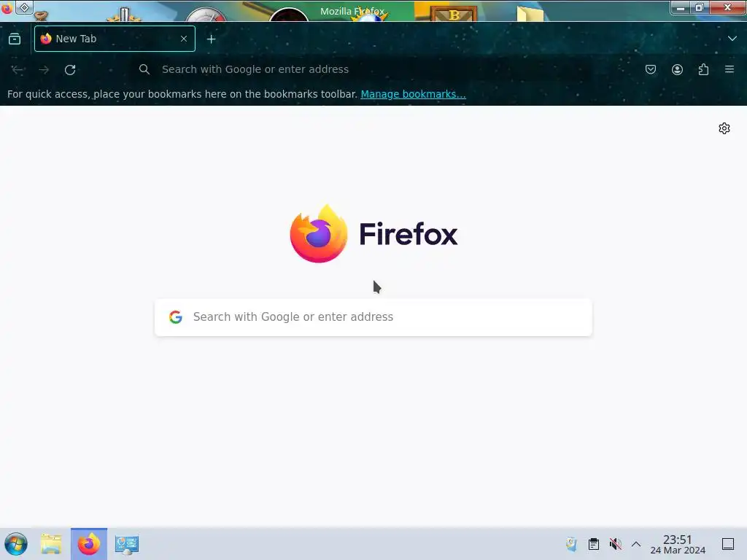Open the Manage bookmarks link

tap(413, 94)
